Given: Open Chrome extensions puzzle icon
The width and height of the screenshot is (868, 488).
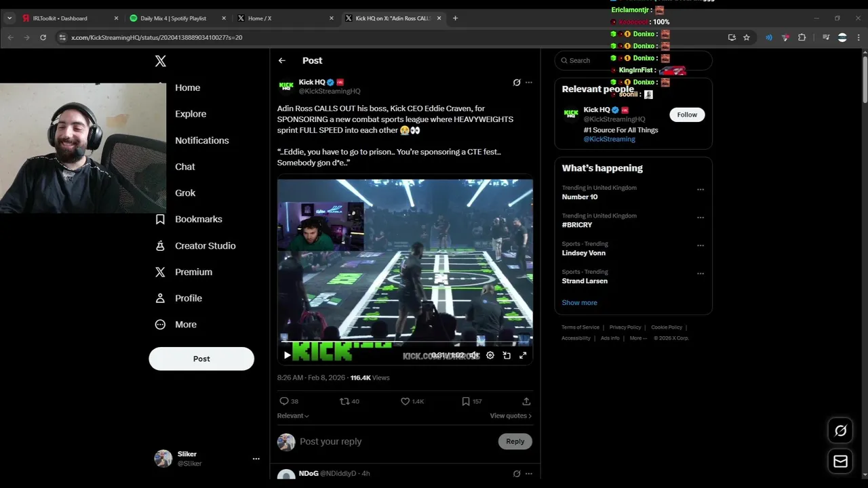Looking at the screenshot, I should [x=802, y=37].
